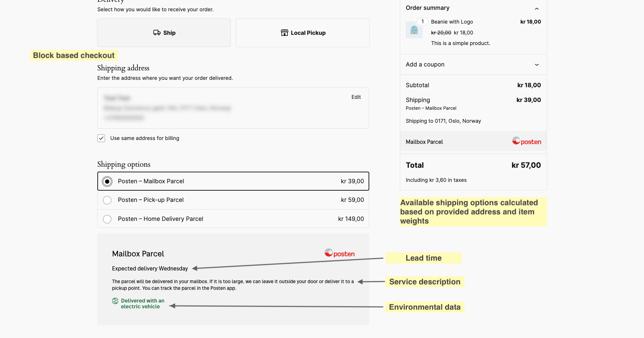Click the Beanie with Logo product name
This screenshot has height=338, width=644.
click(452, 22)
